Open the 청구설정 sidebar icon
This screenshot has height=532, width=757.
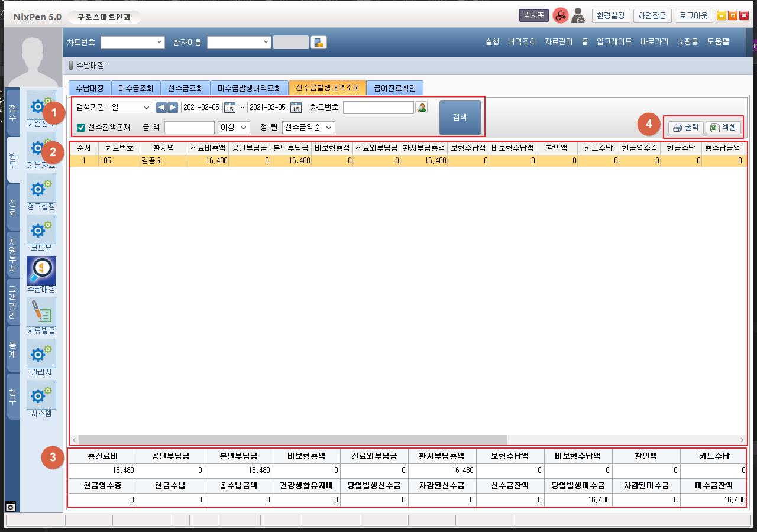(x=41, y=189)
